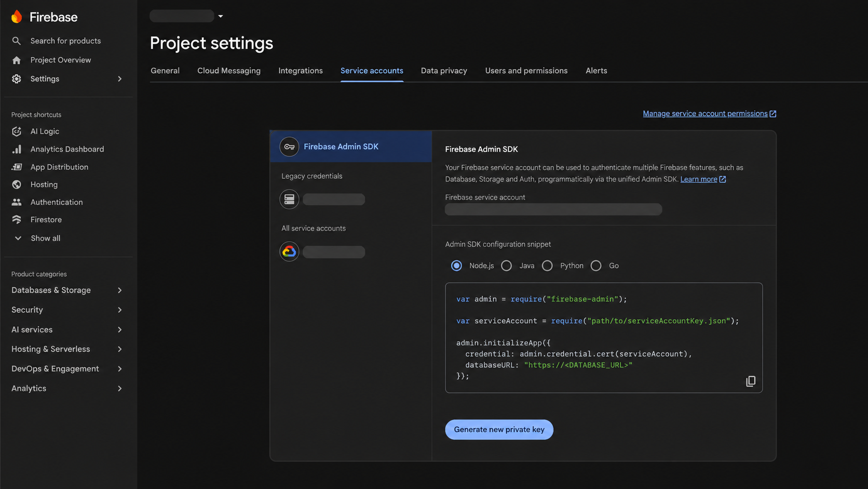Select the Service accounts tab
This screenshot has height=489, width=868.
coord(372,71)
